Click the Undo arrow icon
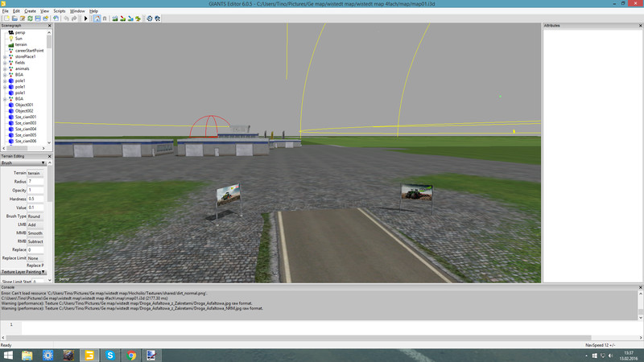The width and height of the screenshot is (644, 362). click(x=66, y=18)
